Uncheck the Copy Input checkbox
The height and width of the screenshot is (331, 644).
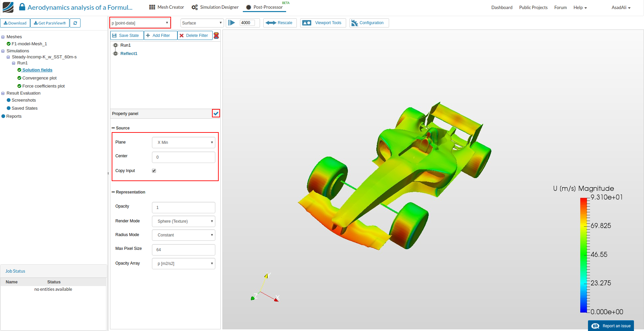click(154, 171)
